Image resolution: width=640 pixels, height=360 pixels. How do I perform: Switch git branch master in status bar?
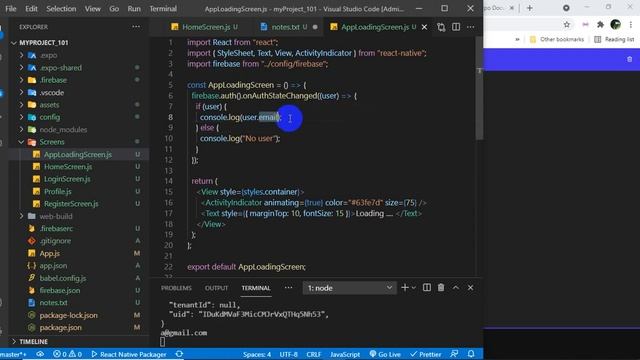pos(13,354)
